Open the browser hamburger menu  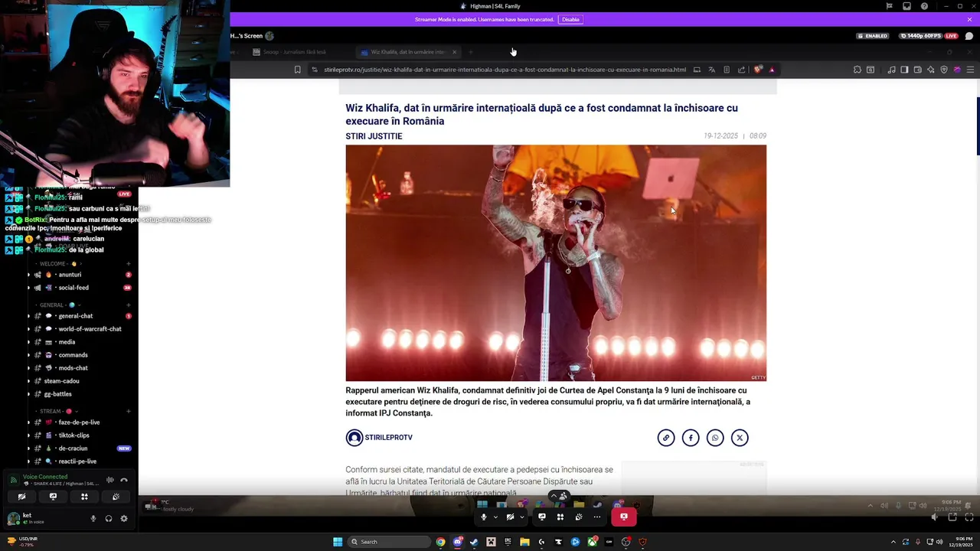(x=970, y=70)
